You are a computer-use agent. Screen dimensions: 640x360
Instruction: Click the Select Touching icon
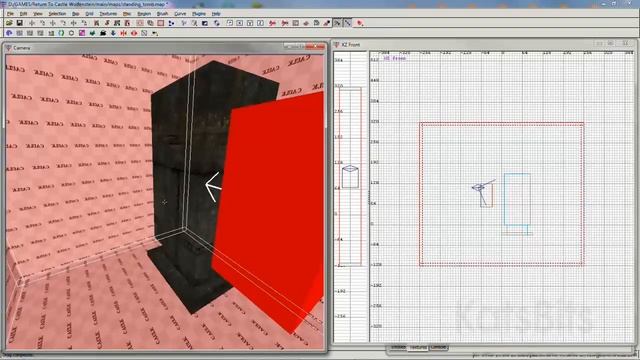tap(107, 23)
